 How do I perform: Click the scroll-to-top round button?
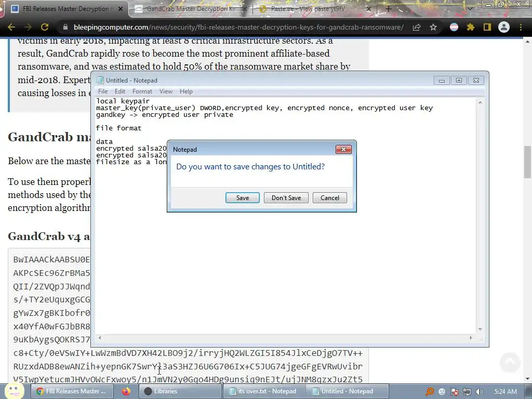click(510, 362)
